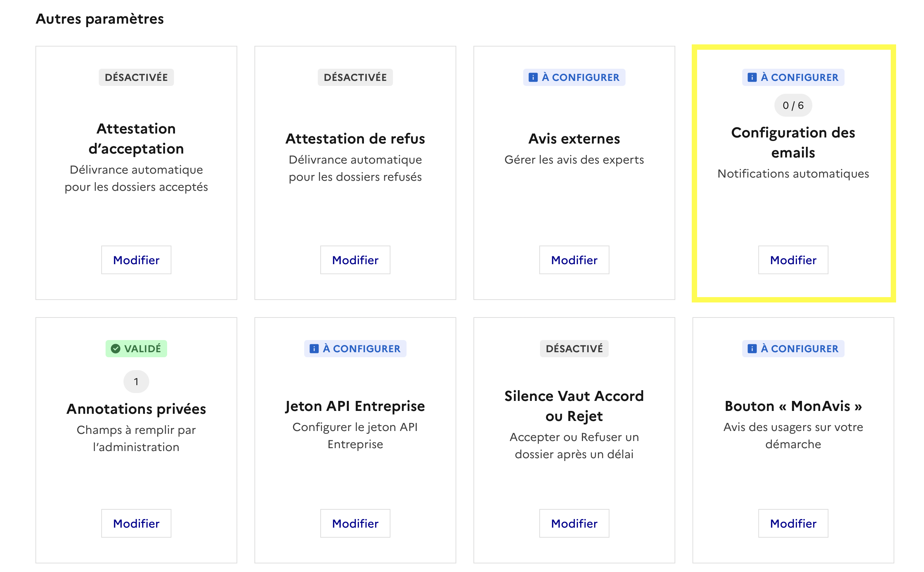Click Modifier for Configuration des emails

[793, 260]
